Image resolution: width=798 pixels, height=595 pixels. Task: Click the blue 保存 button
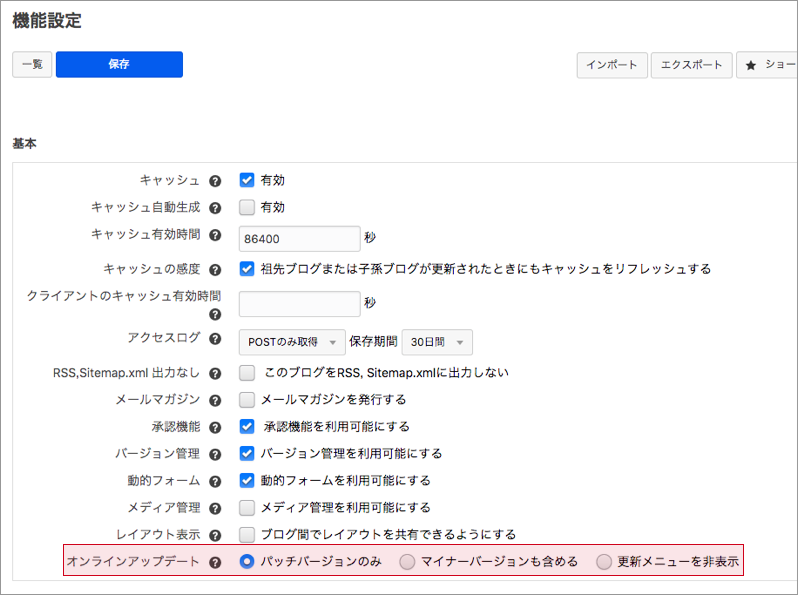tap(119, 64)
